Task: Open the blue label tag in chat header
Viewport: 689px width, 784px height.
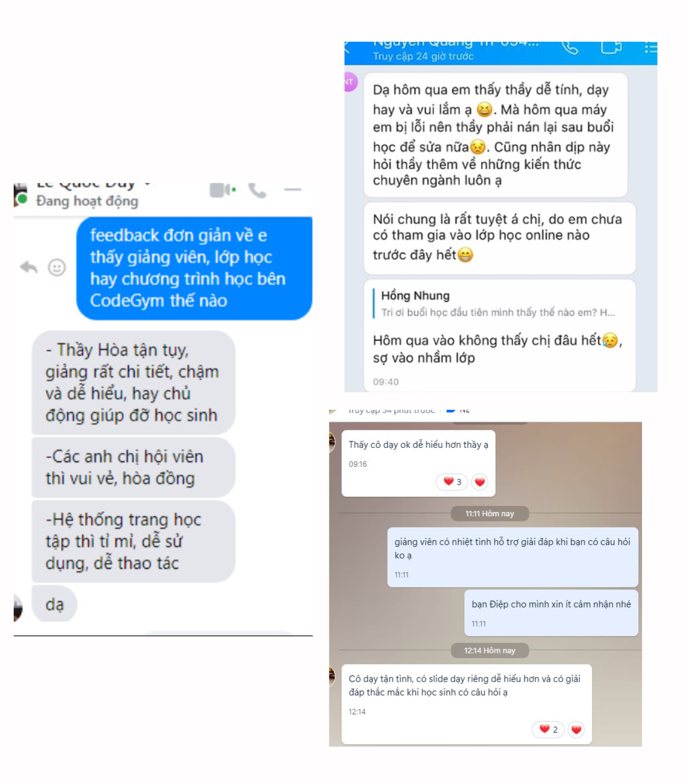Action: [x=458, y=410]
